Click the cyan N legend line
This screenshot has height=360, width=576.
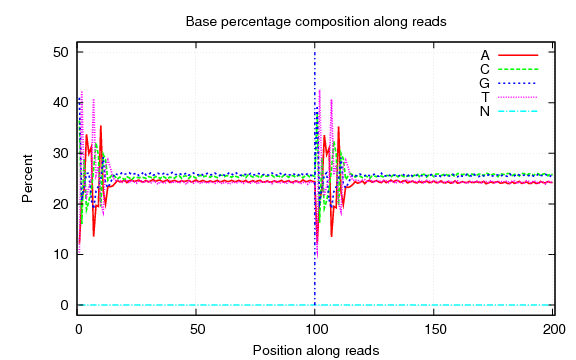tap(518, 111)
